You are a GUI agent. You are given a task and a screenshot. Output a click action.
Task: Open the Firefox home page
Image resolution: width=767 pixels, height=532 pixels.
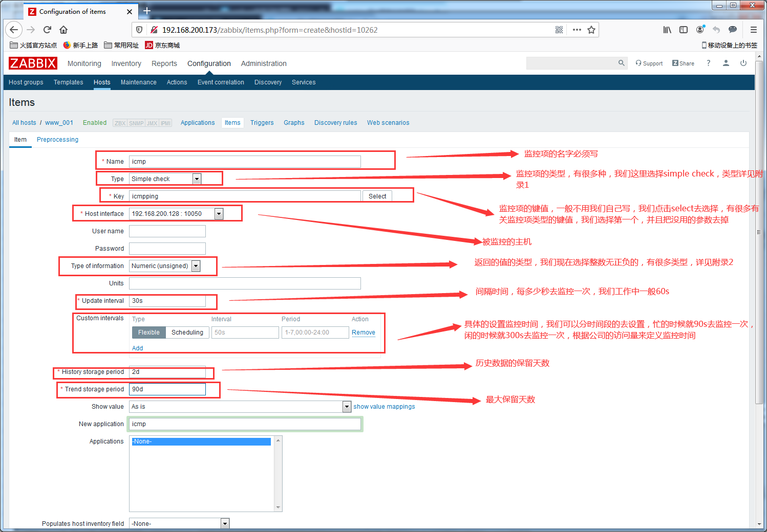pyautogui.click(x=63, y=30)
